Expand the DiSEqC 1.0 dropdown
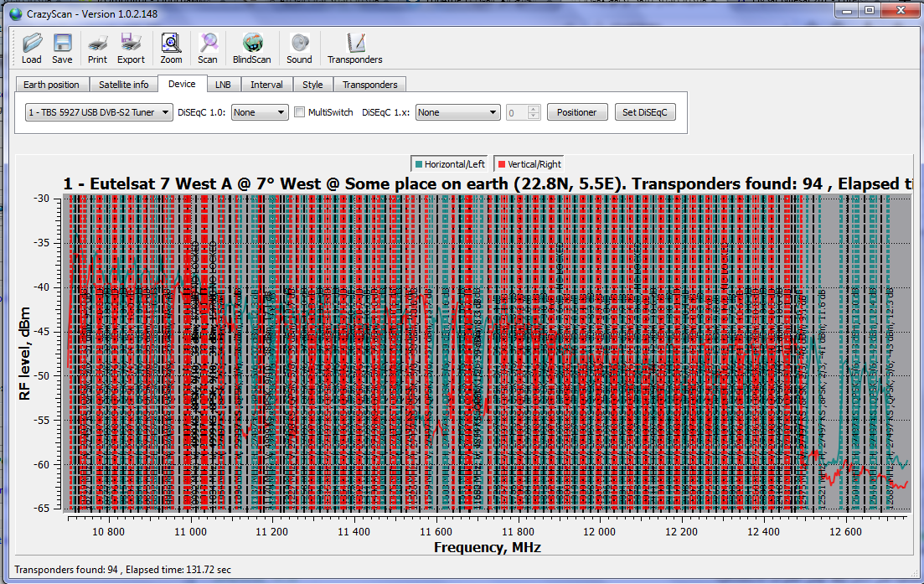The height and width of the screenshot is (584, 924). point(260,112)
